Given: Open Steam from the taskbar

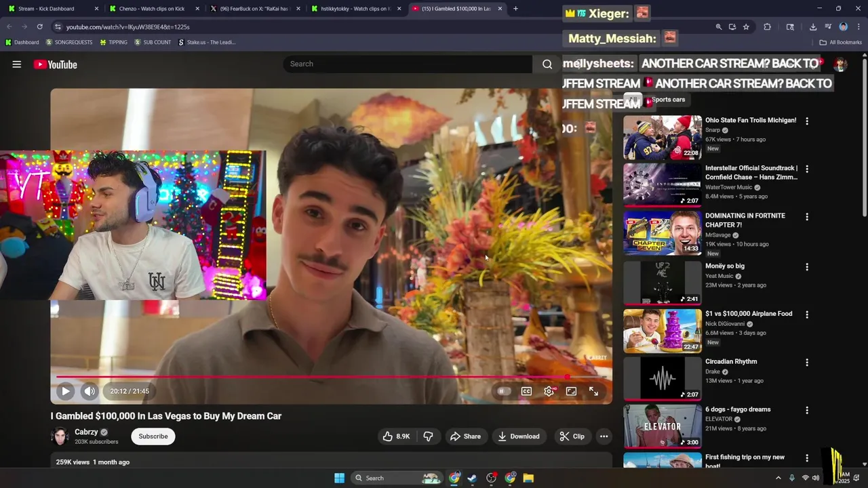Looking at the screenshot, I should (x=472, y=478).
